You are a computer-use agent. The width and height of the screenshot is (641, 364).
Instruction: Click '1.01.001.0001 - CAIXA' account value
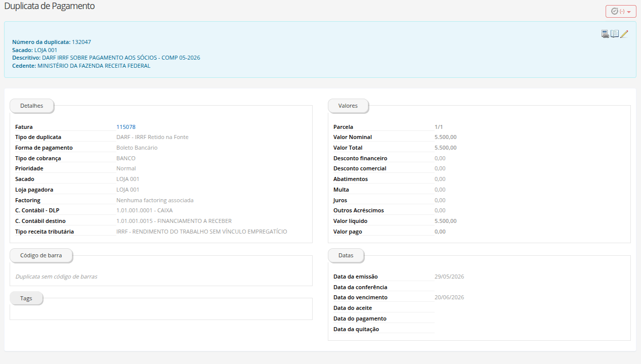click(144, 210)
